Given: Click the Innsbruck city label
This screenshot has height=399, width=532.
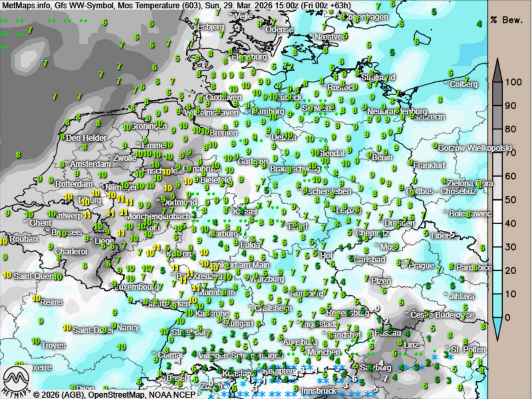Looking at the screenshot, I should (x=318, y=391).
